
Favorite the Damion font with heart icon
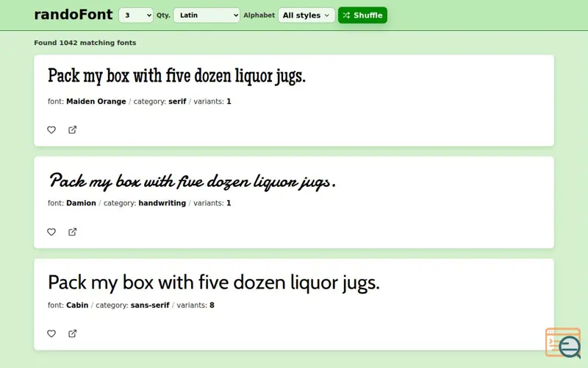pyautogui.click(x=51, y=232)
